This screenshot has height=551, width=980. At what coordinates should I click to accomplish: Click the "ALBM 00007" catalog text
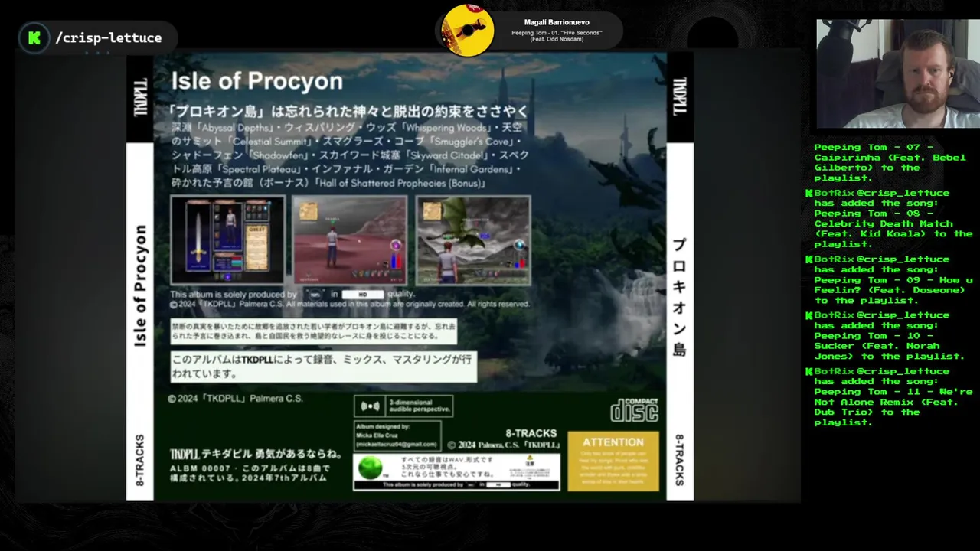coord(201,468)
